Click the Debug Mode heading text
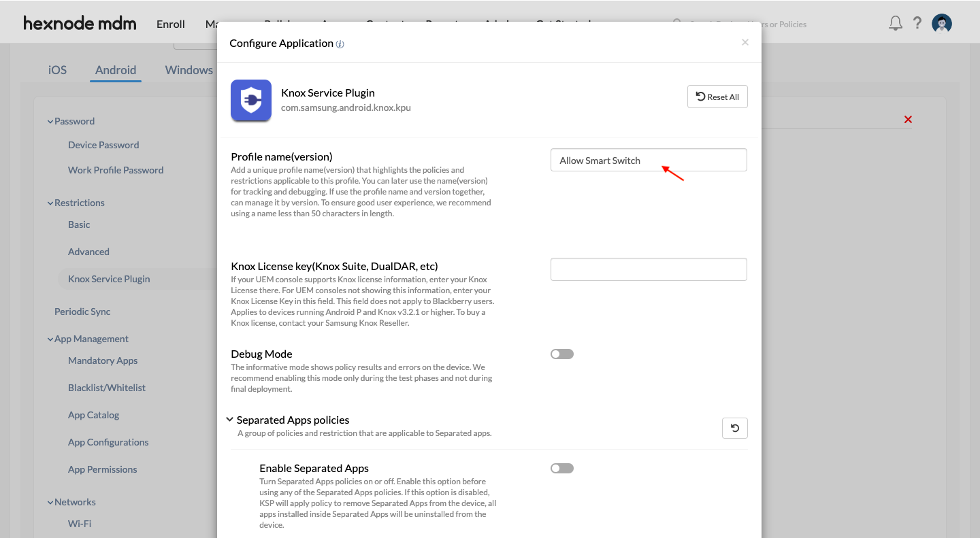The width and height of the screenshot is (980, 538). coord(261,354)
